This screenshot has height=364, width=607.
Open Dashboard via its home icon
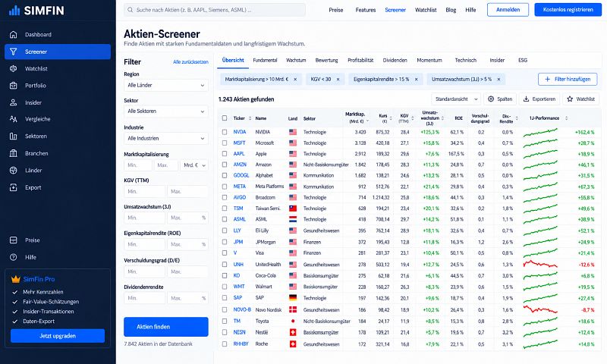(x=13, y=34)
